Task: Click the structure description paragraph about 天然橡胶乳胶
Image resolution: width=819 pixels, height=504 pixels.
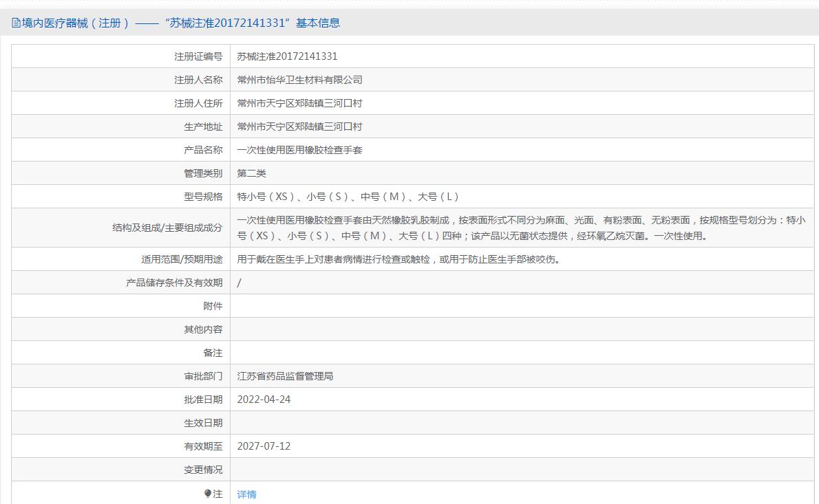Action: click(x=521, y=228)
